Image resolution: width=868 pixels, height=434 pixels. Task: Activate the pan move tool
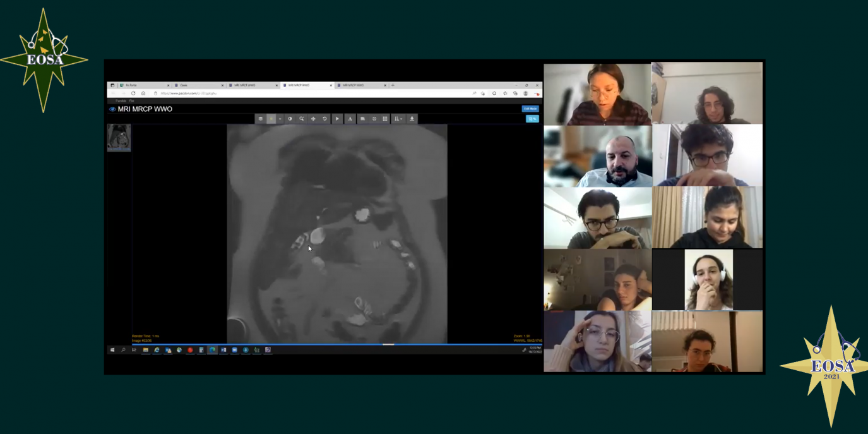pyautogui.click(x=313, y=119)
